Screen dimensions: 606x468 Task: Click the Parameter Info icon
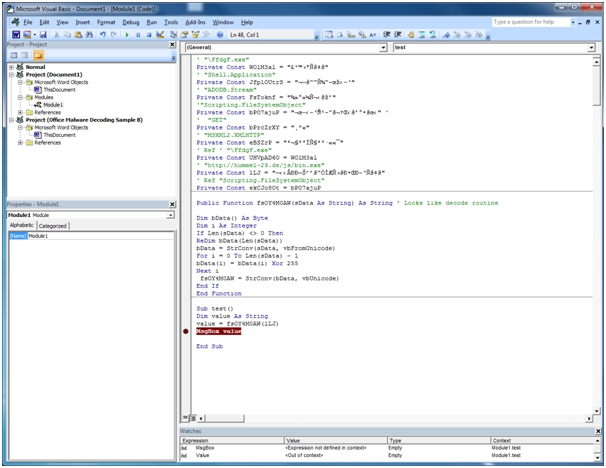(x=362, y=35)
